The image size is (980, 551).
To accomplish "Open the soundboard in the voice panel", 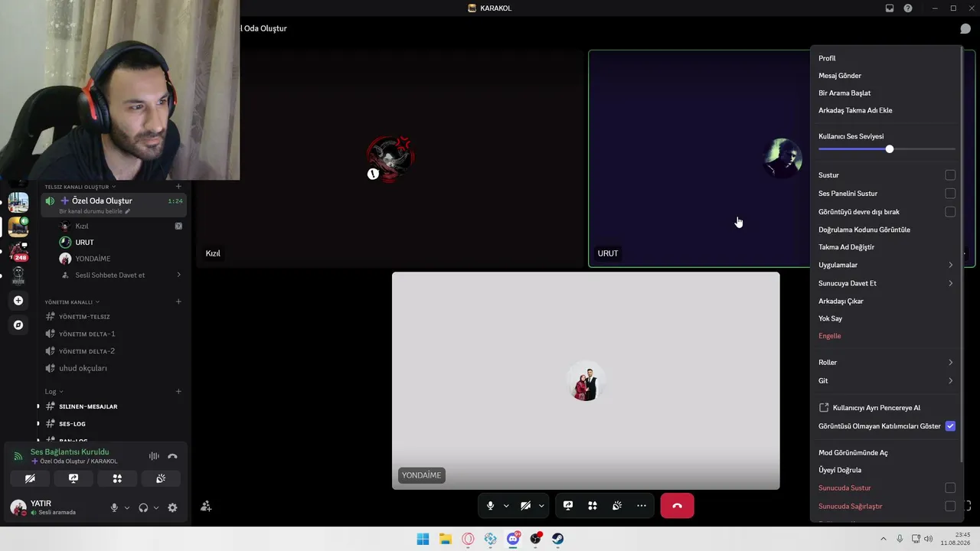I will [x=161, y=478].
